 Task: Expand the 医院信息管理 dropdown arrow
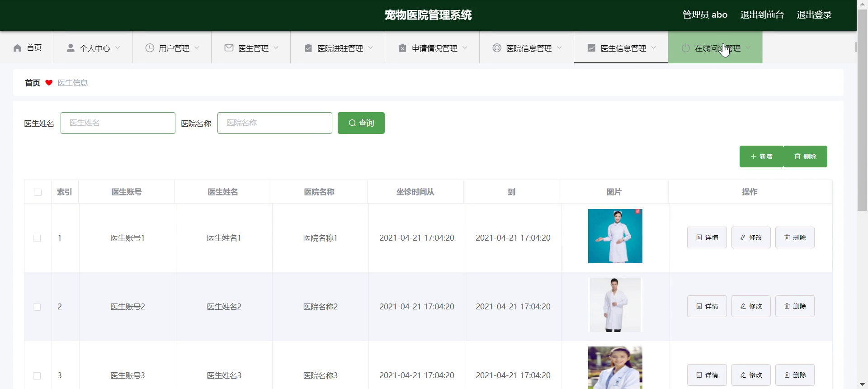tap(559, 47)
